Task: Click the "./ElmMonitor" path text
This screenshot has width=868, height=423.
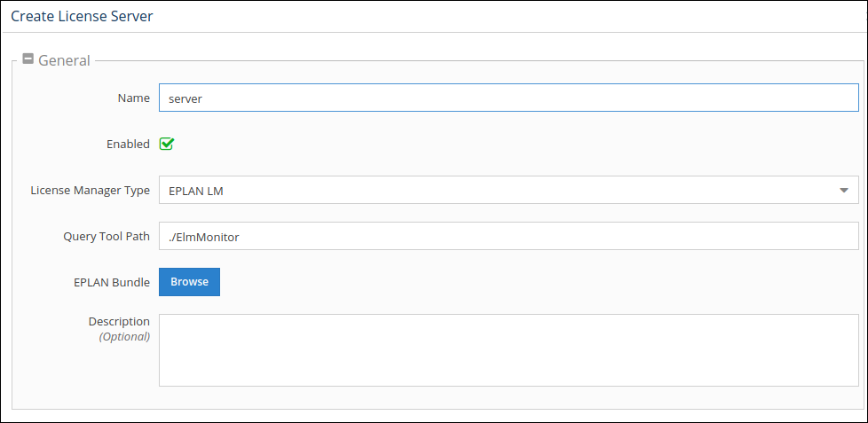Action: point(204,237)
